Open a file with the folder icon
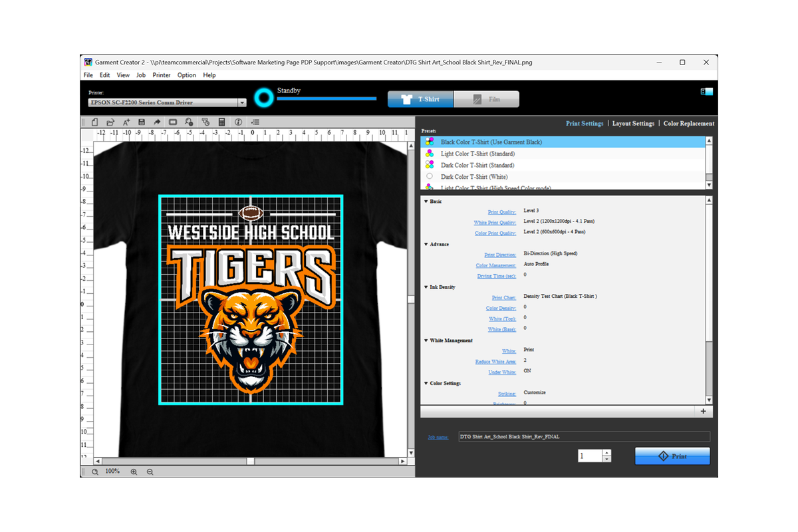Viewport: 798px width, 532px height. (x=110, y=122)
